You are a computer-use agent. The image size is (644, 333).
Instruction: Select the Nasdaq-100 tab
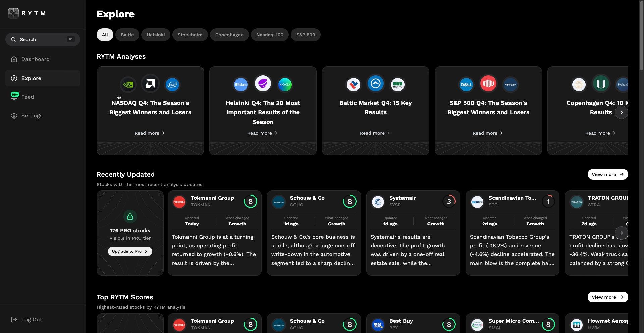click(x=270, y=35)
